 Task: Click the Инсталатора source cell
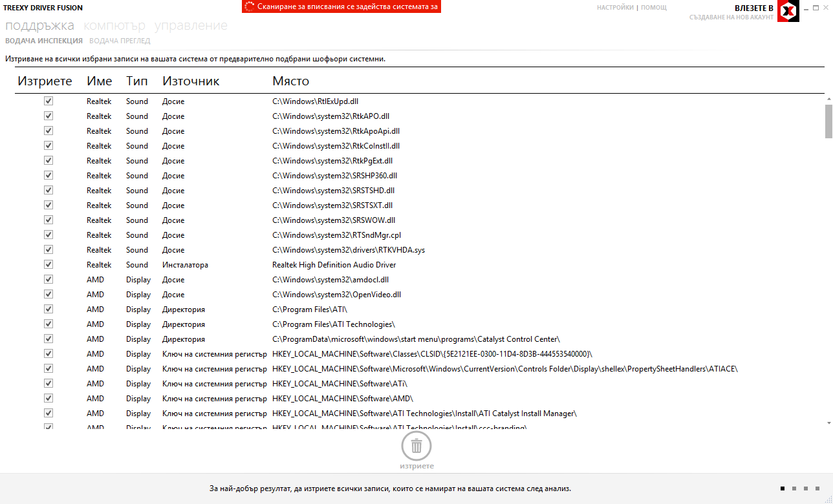click(185, 265)
